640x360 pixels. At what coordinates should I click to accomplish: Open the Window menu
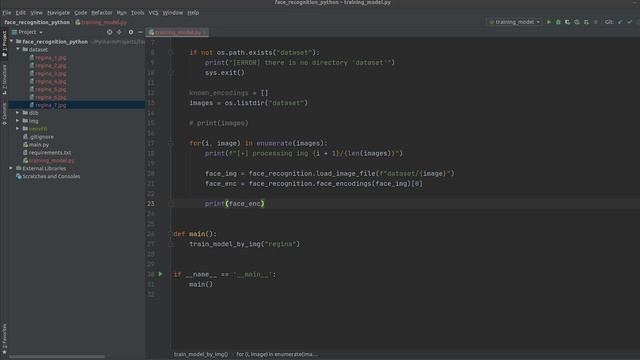(x=173, y=13)
